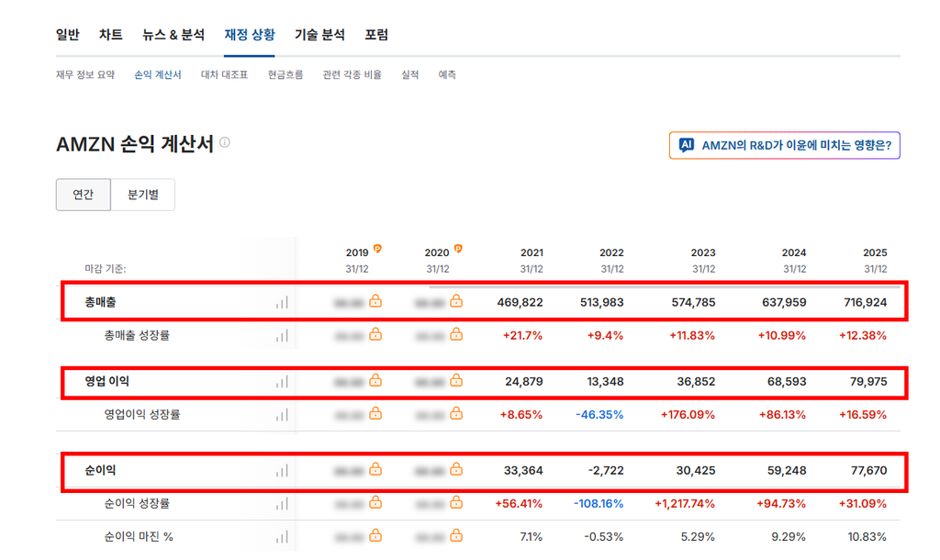Image resolution: width=940 pixels, height=560 pixels.
Task: Open chart icon for 순이익 마진 % row
Action: click(x=282, y=537)
